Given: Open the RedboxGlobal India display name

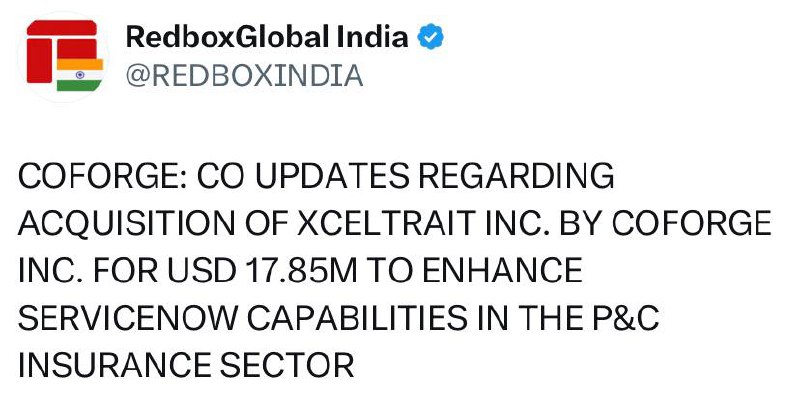Looking at the screenshot, I should [267, 37].
